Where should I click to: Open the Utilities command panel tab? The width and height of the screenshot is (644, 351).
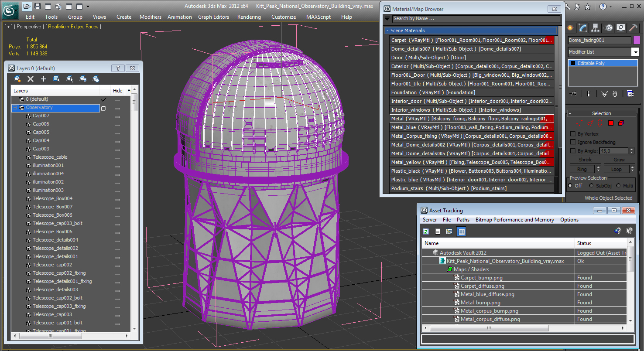tap(634, 28)
